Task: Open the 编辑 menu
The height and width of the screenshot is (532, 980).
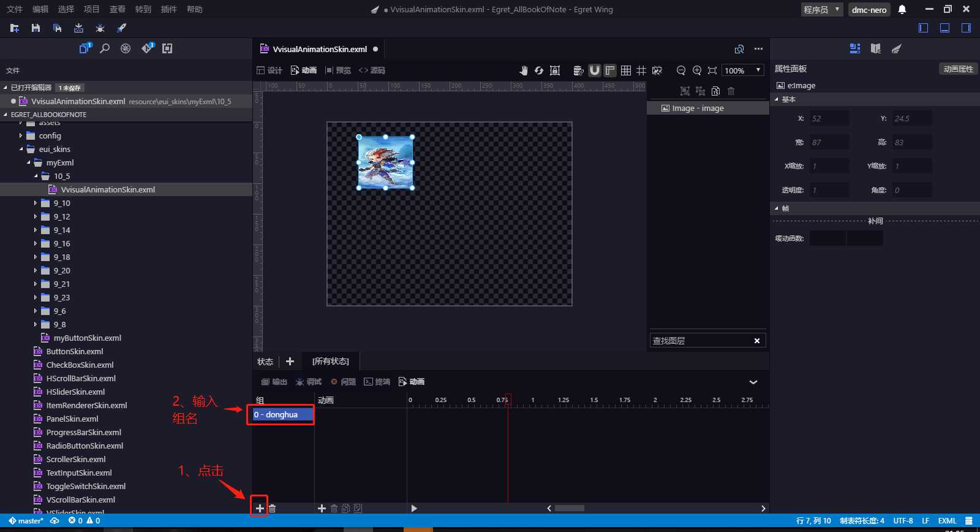Action: pos(40,9)
